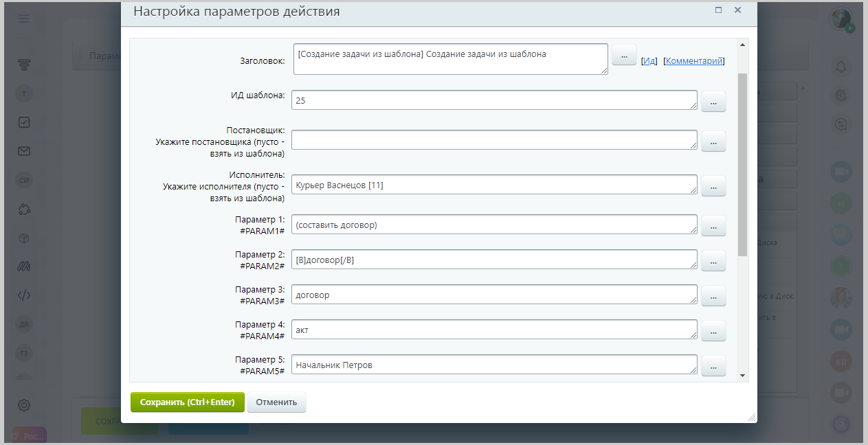Open the user profile avatar
868x445 pixels.
point(841,19)
